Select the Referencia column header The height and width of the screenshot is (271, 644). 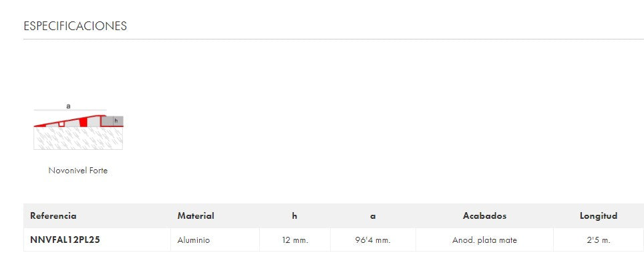coord(53,216)
